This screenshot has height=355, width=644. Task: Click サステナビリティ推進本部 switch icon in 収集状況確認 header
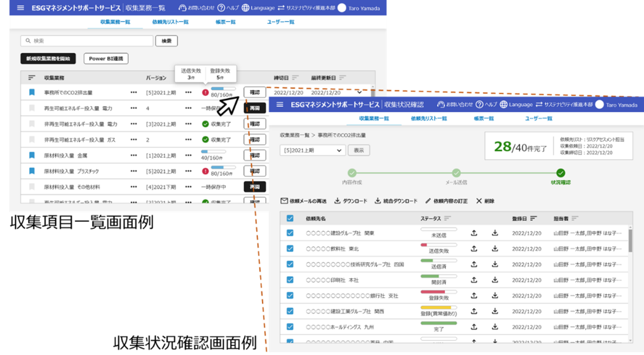click(x=539, y=105)
